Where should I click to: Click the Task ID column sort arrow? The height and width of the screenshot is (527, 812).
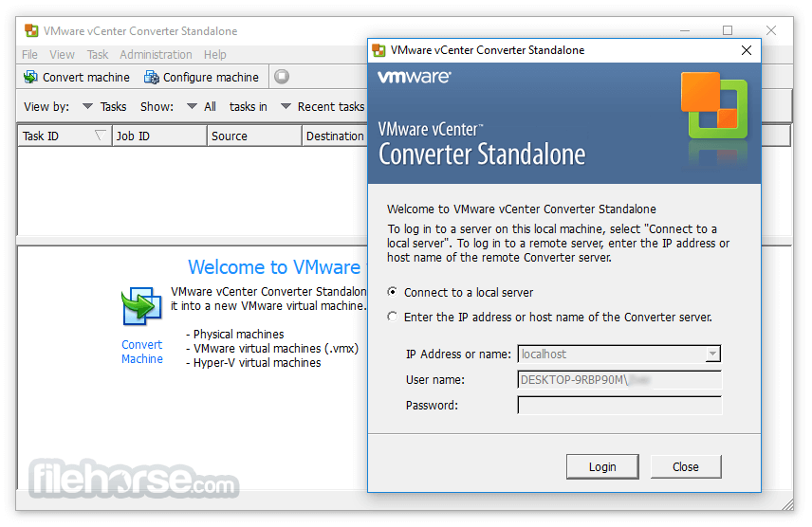pos(101,136)
